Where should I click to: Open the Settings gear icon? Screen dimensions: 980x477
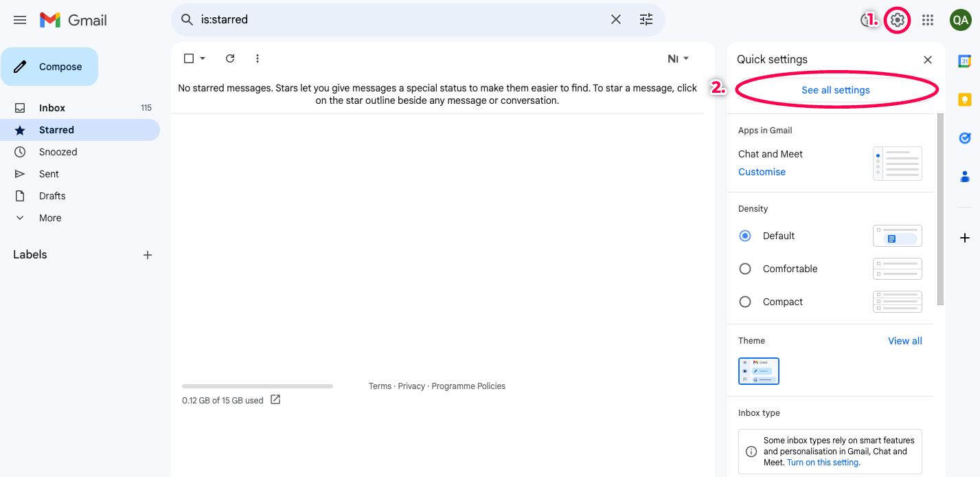897,20
